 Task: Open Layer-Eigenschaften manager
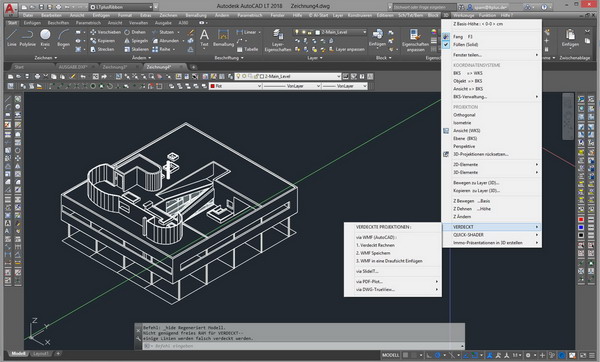278,40
